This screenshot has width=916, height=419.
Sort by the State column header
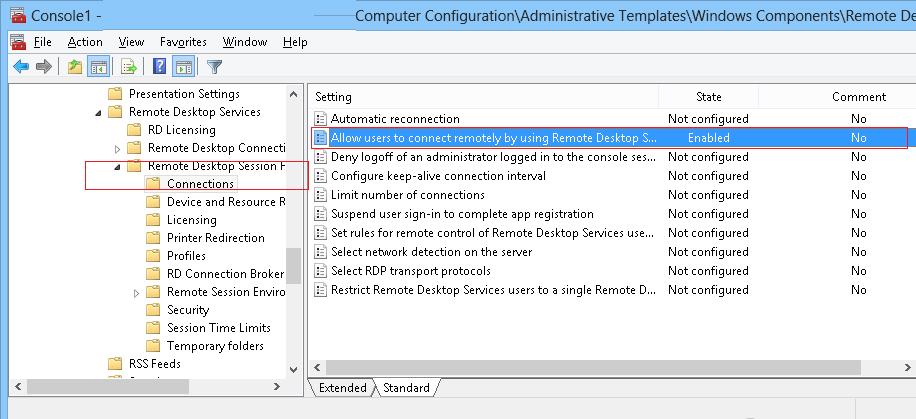709,97
